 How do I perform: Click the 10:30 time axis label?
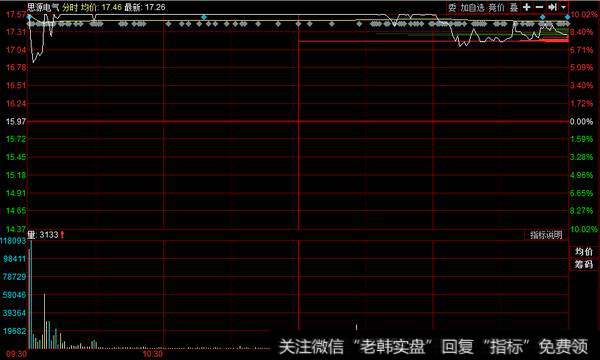(153, 354)
